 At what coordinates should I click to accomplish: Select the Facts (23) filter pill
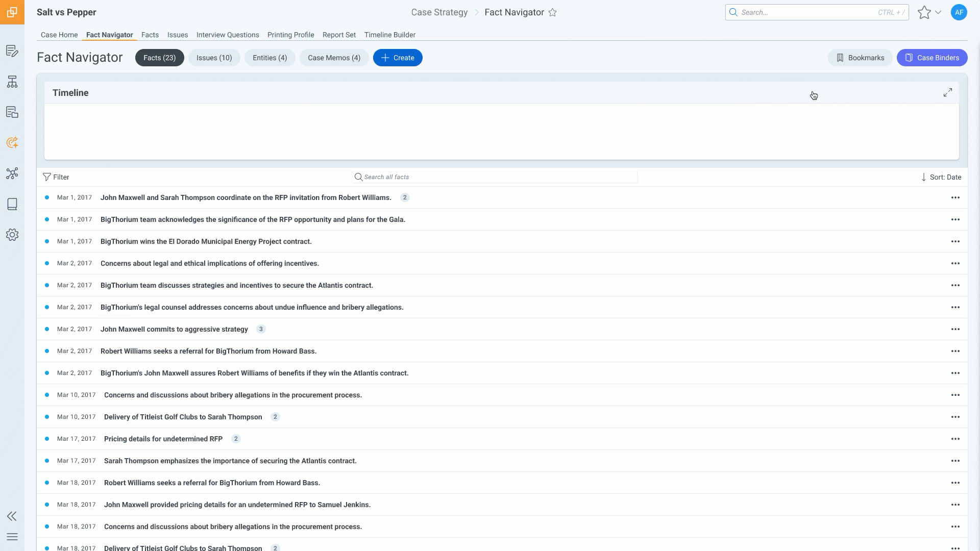tap(160, 58)
